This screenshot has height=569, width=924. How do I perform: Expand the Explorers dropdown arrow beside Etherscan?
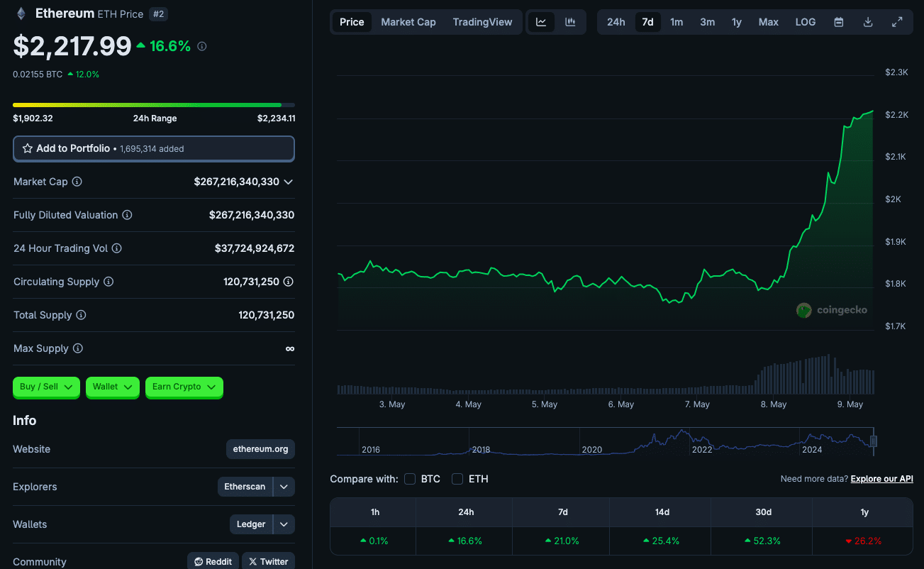click(284, 487)
